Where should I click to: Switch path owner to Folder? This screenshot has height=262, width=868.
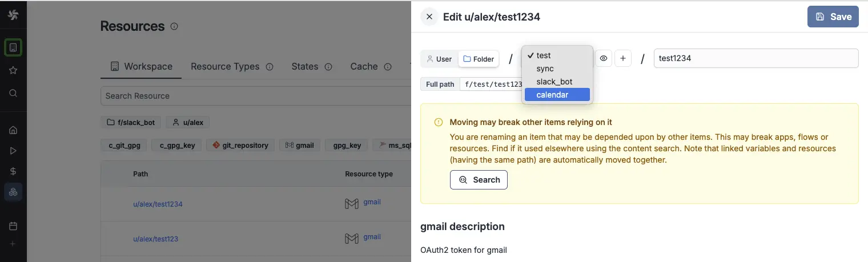tap(479, 59)
